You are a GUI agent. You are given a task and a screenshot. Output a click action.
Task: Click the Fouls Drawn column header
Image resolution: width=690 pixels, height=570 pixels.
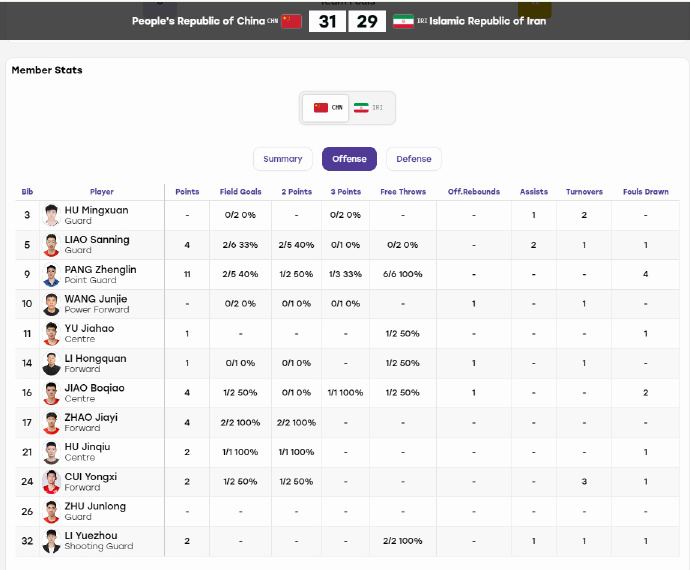pyautogui.click(x=646, y=192)
